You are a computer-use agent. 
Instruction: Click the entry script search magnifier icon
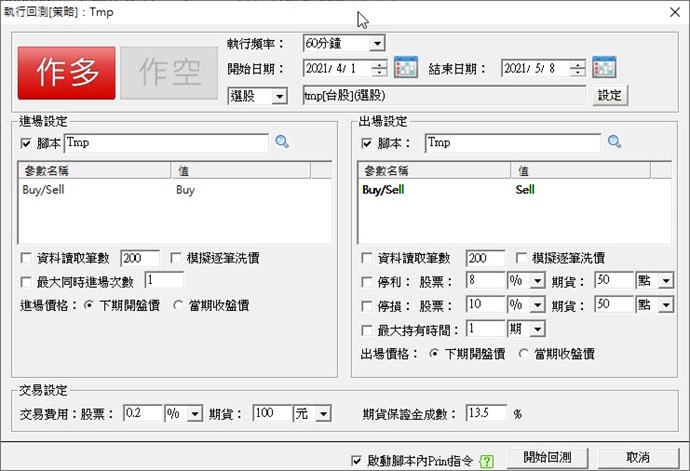point(283,143)
